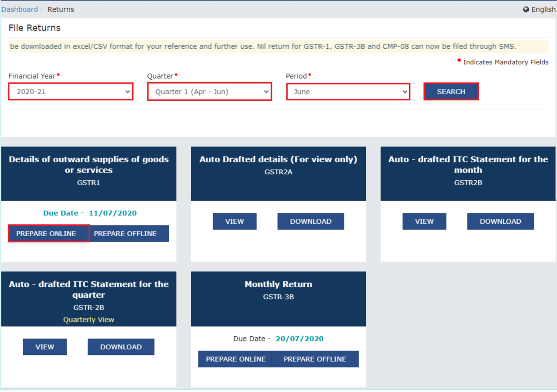Click VIEW on the monthly GSTR2B tile

coord(424,221)
